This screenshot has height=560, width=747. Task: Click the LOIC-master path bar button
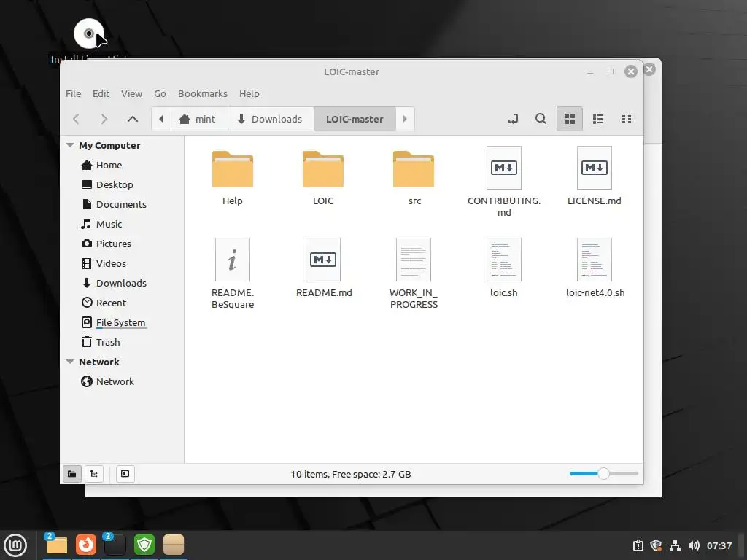coord(355,119)
